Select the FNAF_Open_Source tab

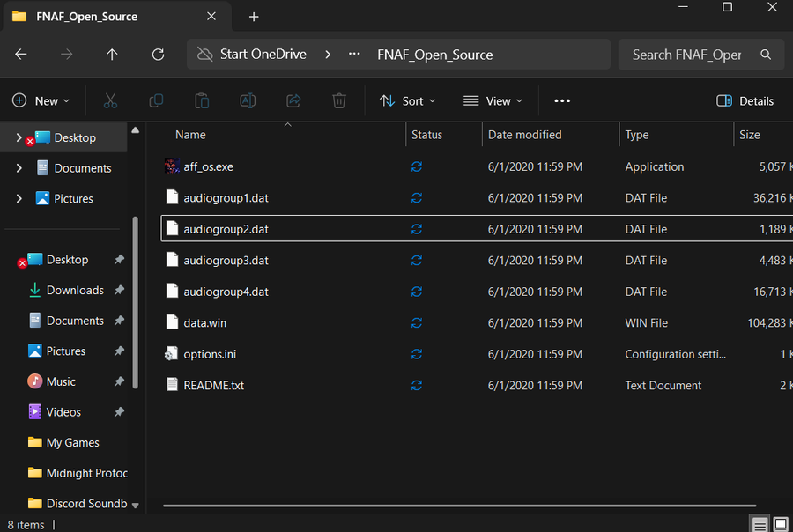click(x=116, y=16)
